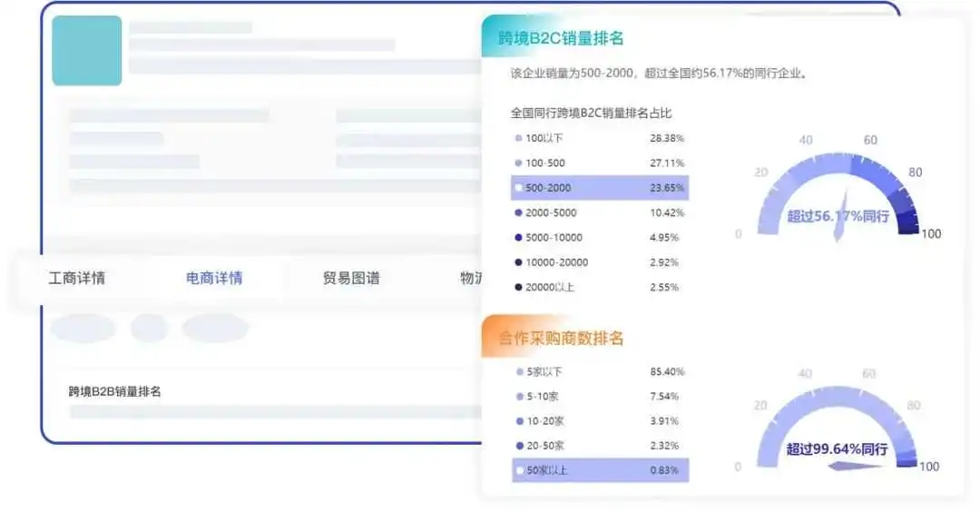This screenshot has width=980, height=512.
Task: Select the 20000以上 sales range row
Action: pos(600,288)
